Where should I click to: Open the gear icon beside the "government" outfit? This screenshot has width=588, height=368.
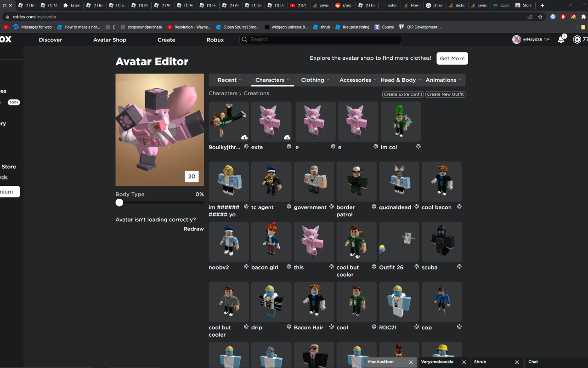(x=331, y=206)
